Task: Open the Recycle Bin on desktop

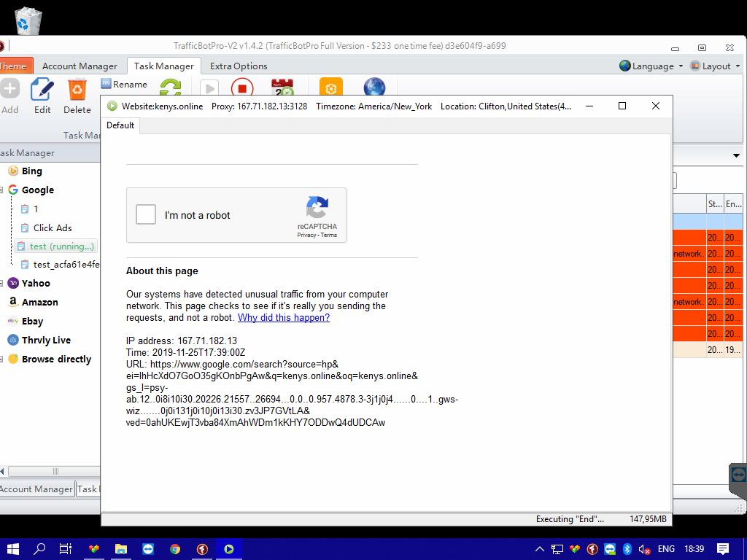Action: (x=28, y=20)
